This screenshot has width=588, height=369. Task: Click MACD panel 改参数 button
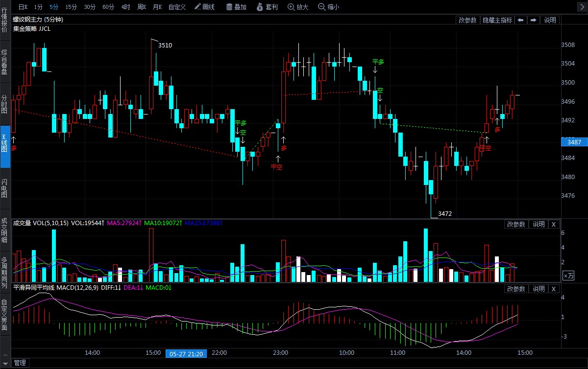[x=516, y=289]
